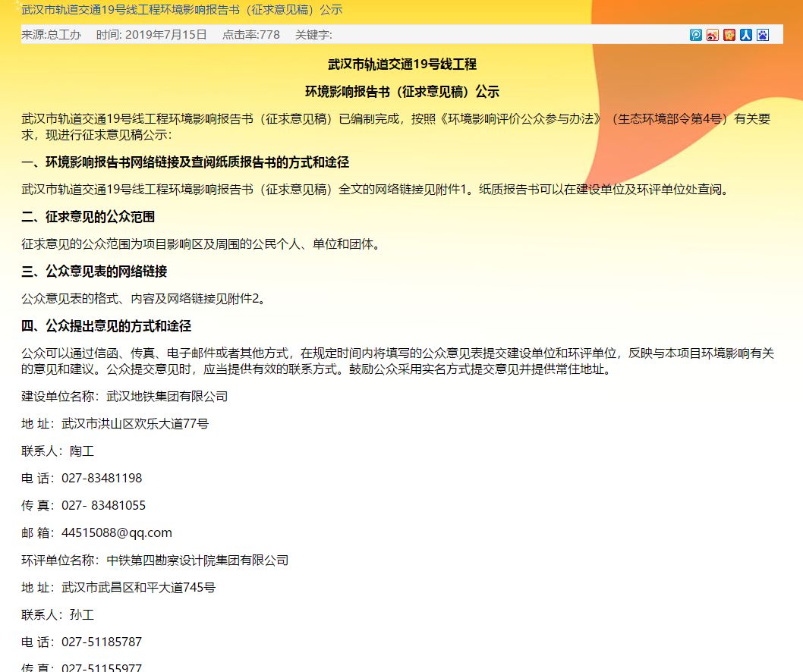Click heading 四、公众提出意见的方式和途径
Image resolution: width=803 pixels, height=672 pixels.
pos(106,326)
